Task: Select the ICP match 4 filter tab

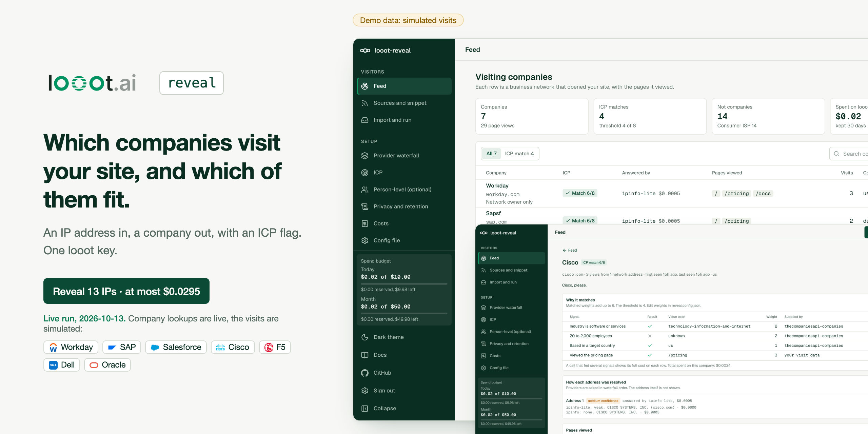Action: click(x=519, y=154)
